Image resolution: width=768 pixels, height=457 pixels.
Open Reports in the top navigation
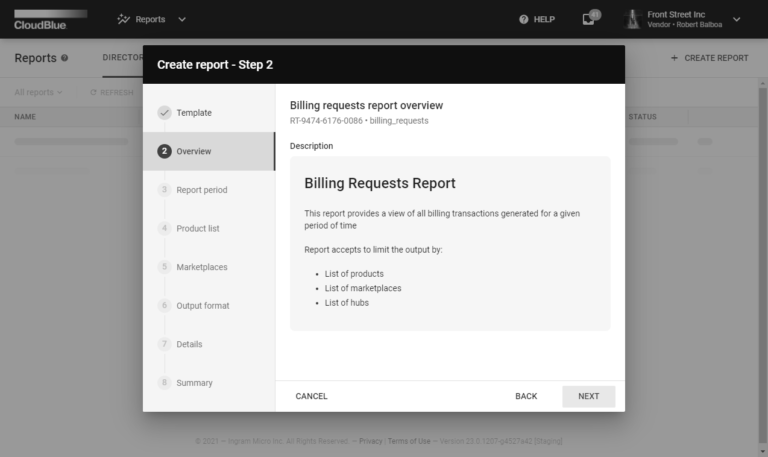pyautogui.click(x=150, y=19)
